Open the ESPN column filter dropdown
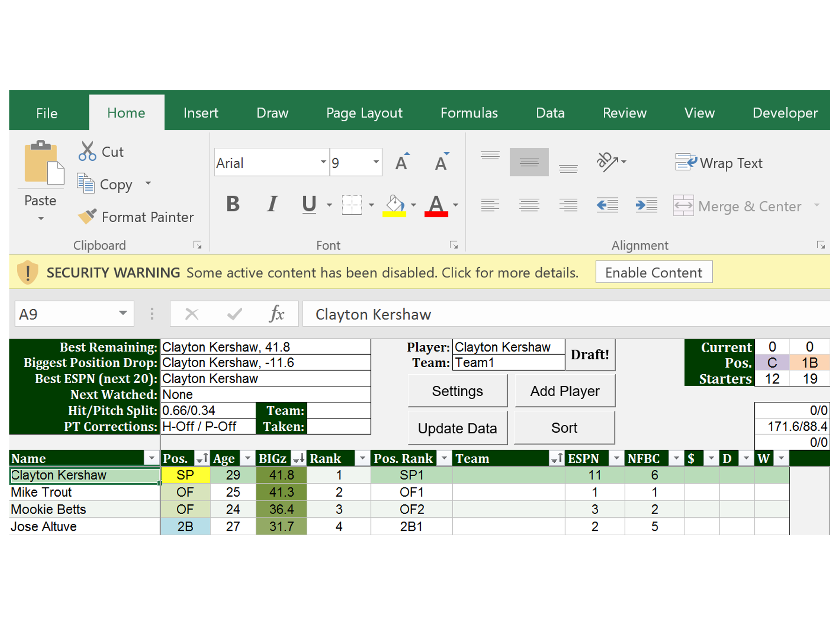The width and height of the screenshot is (840, 625). click(616, 458)
